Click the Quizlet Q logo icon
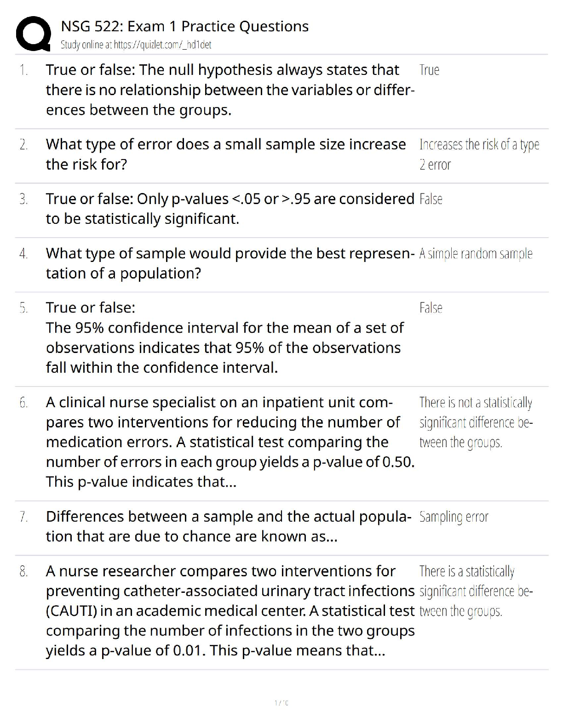Viewport: 563px width, 728px height. (33, 33)
